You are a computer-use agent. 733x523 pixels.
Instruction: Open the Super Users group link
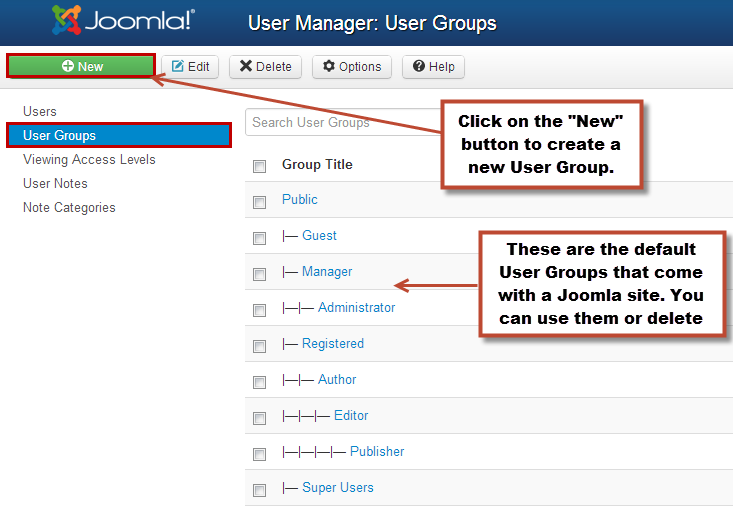(338, 487)
